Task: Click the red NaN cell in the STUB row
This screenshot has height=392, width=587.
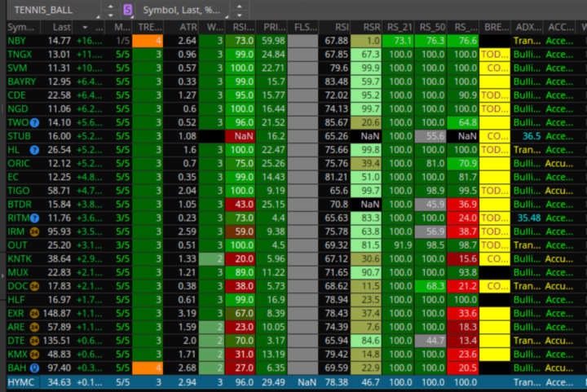Action: (240, 136)
